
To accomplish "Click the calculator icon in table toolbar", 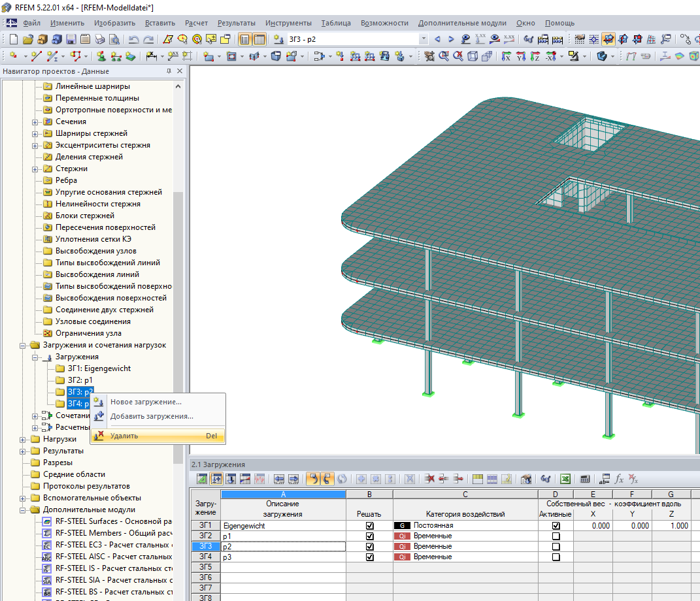I will (x=585, y=479).
